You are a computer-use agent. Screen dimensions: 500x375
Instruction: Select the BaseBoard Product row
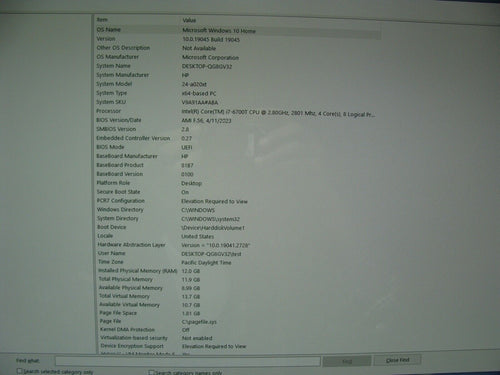pos(237,165)
